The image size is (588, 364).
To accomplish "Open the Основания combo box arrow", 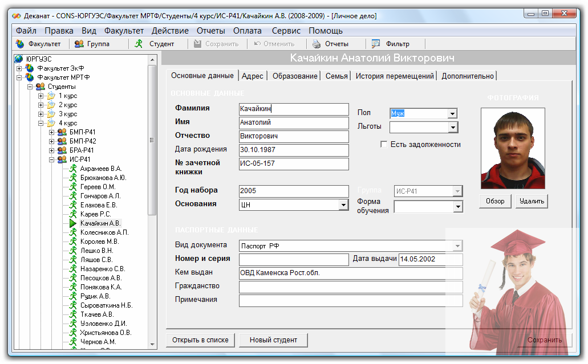I will point(343,205).
